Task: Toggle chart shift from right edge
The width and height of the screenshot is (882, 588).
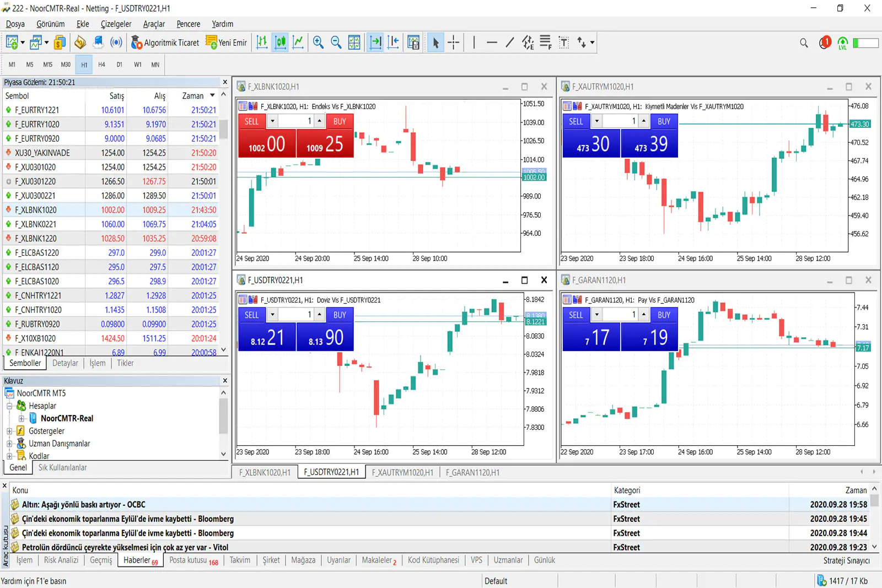Action: point(393,42)
